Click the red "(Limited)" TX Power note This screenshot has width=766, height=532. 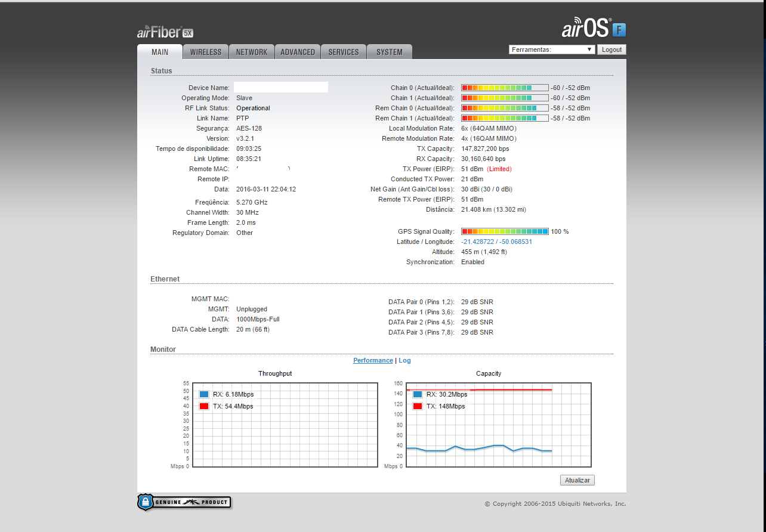tap(499, 169)
